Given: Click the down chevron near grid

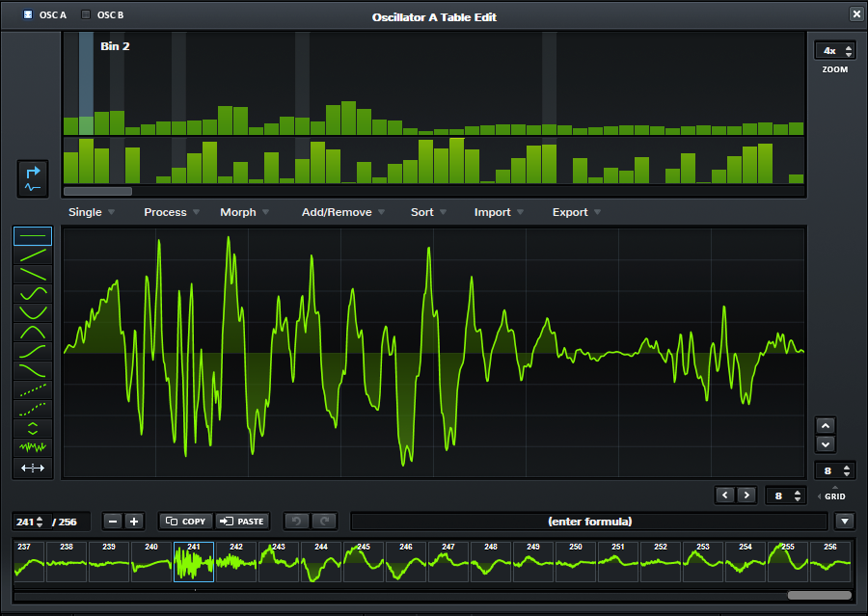Looking at the screenshot, I should [826, 444].
